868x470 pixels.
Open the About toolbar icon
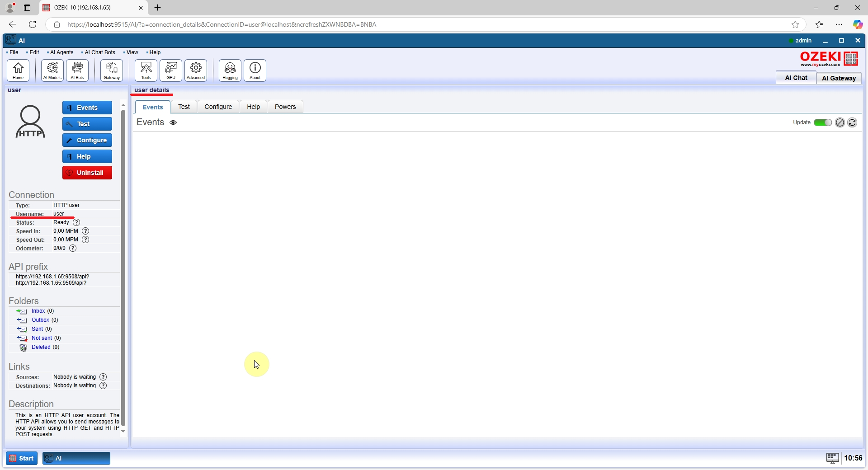tap(255, 70)
